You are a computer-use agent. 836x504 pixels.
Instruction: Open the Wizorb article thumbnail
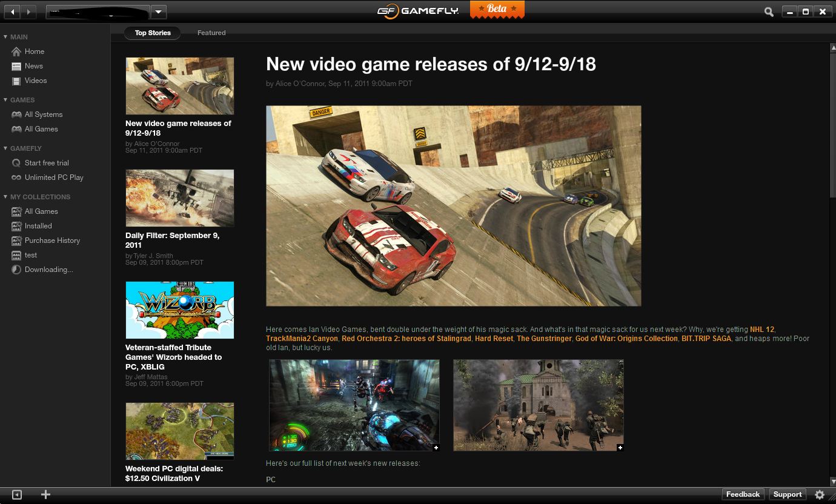(179, 310)
